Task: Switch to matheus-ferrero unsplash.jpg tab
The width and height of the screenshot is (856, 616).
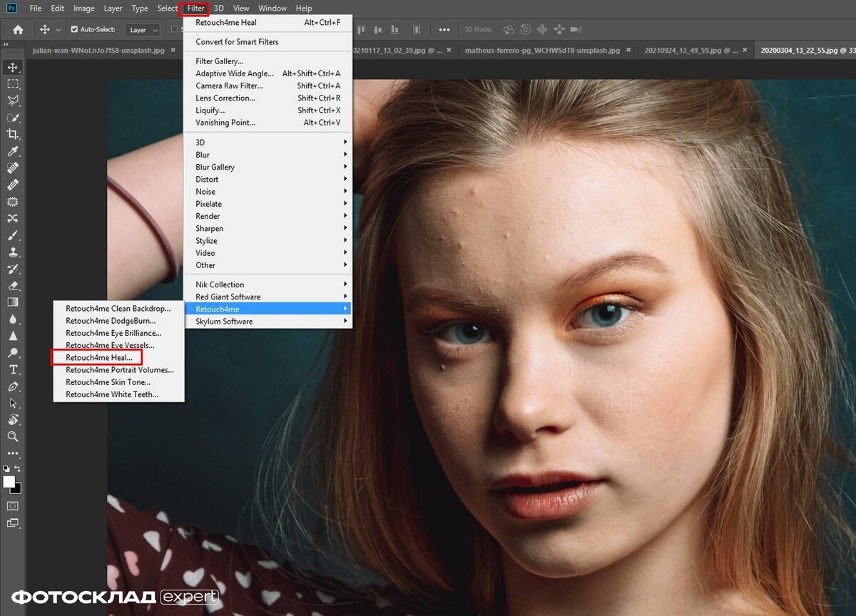Action: coord(542,51)
